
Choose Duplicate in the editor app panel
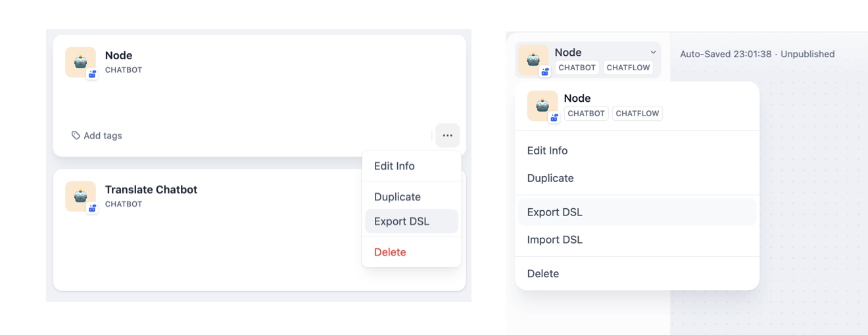[550, 178]
